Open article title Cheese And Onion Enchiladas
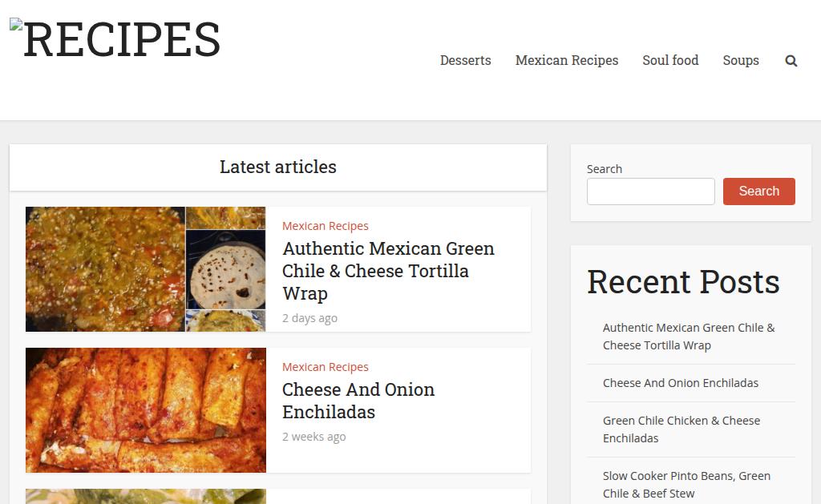 pyautogui.click(x=358, y=401)
